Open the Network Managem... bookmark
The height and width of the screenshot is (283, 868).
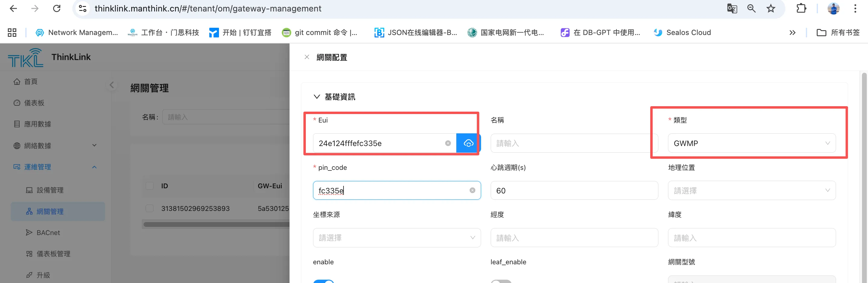point(77,32)
